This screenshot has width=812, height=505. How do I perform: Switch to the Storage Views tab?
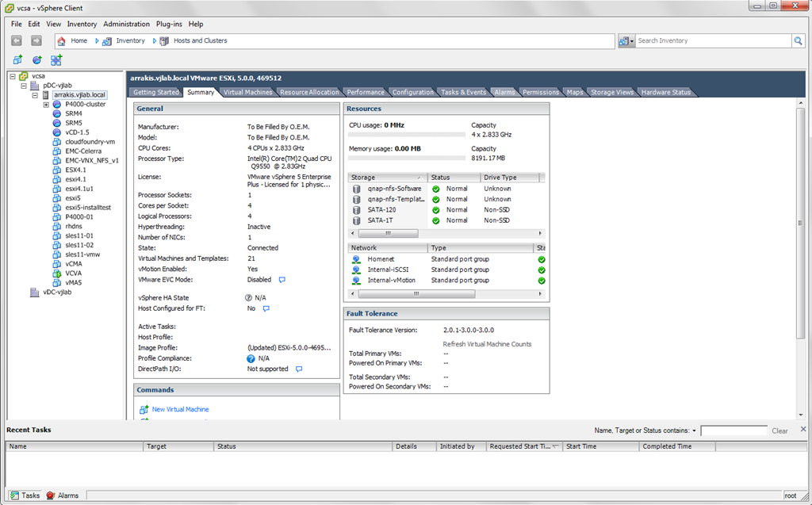coord(611,92)
